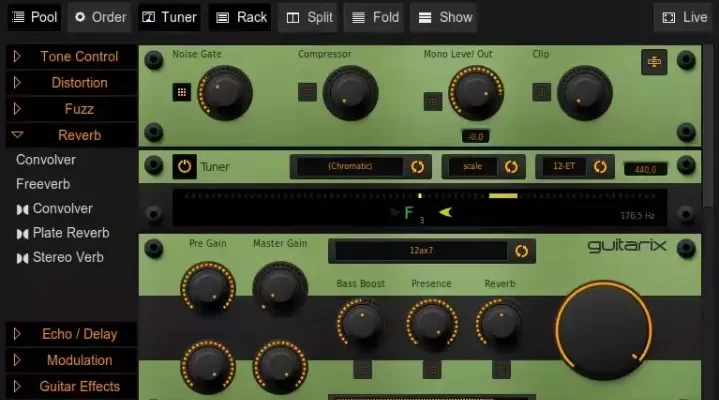Click the 440.0 reference pitch field
This screenshot has width=719, height=400.
coord(645,169)
